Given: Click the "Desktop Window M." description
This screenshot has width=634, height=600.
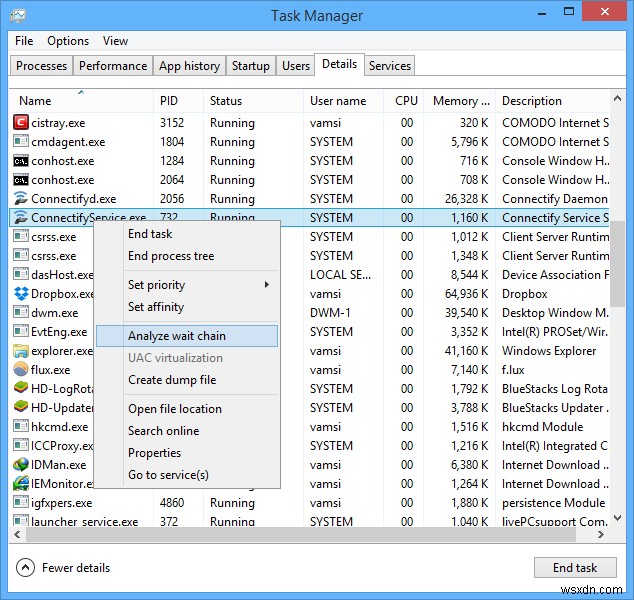Looking at the screenshot, I should pyautogui.click(x=554, y=313).
